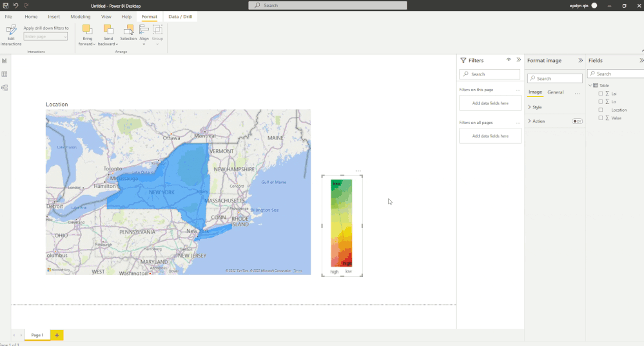Click the Filters pane Search box
The image size is (644, 346).
click(489, 74)
